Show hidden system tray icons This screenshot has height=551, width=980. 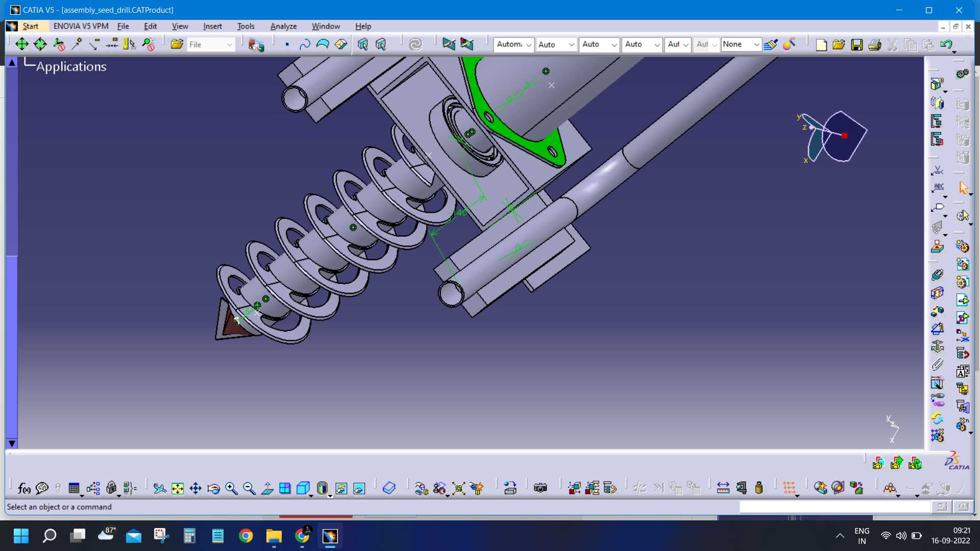(x=840, y=536)
